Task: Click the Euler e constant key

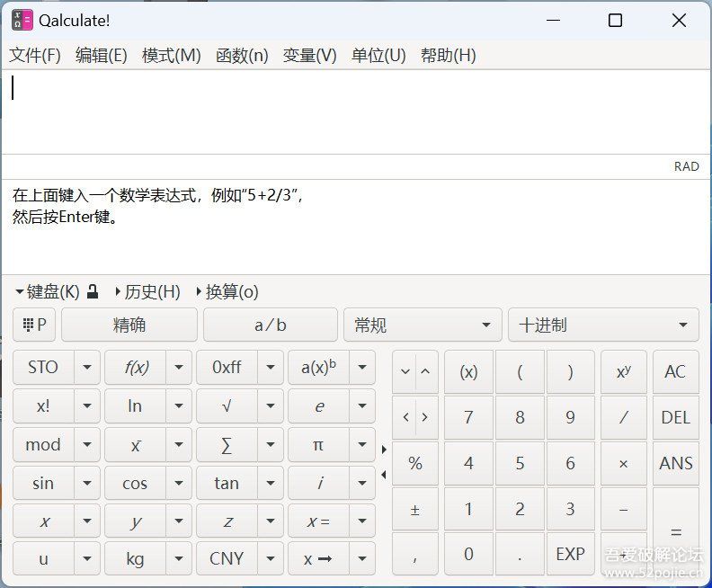Action: pos(318,405)
